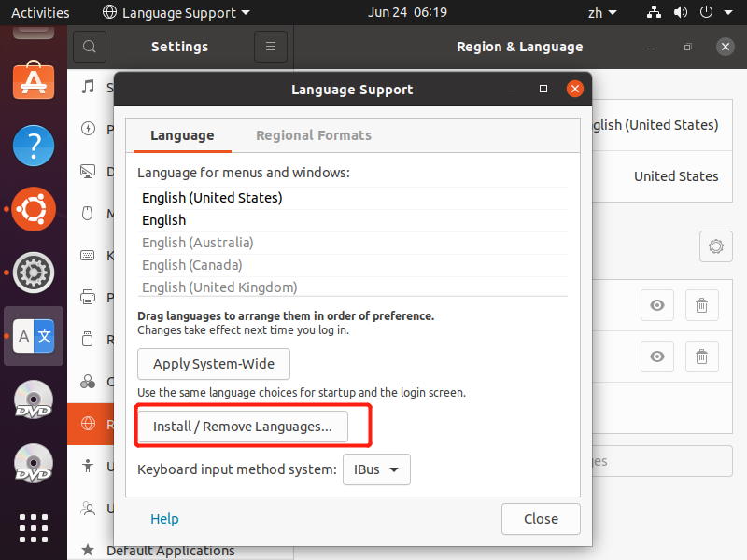The image size is (747, 560).
Task: Open the Settings hamburger menu
Action: 271,47
